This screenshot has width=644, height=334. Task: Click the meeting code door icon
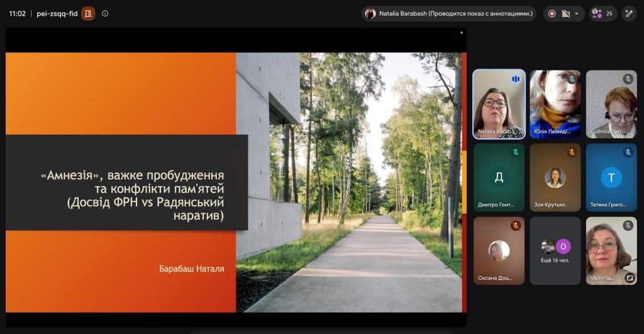(x=88, y=14)
